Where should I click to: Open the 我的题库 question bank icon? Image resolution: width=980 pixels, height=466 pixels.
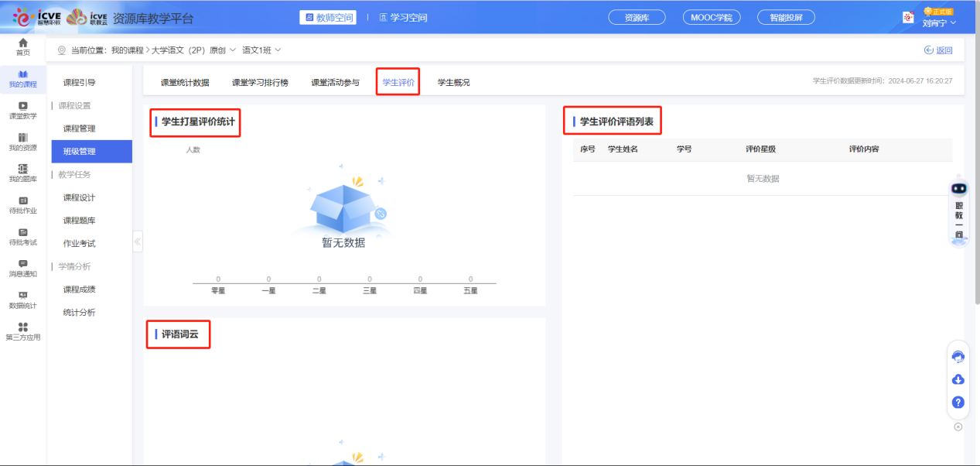(x=22, y=173)
